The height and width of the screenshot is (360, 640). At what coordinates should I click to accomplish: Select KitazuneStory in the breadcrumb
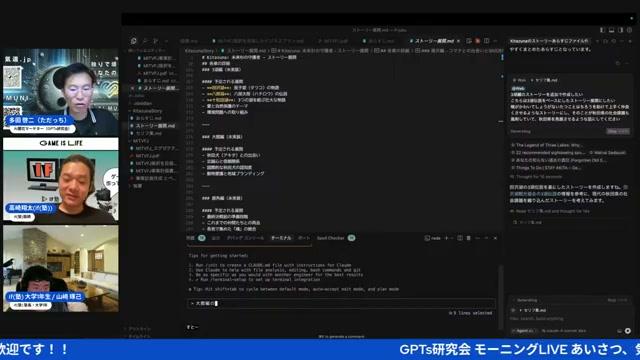(x=199, y=51)
